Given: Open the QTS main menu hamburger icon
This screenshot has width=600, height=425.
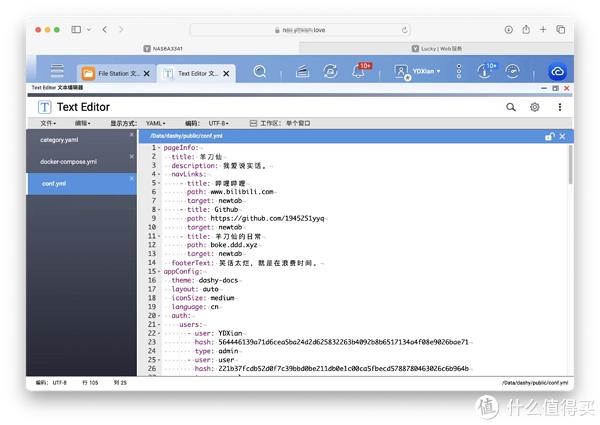Looking at the screenshot, I should pos(57,71).
